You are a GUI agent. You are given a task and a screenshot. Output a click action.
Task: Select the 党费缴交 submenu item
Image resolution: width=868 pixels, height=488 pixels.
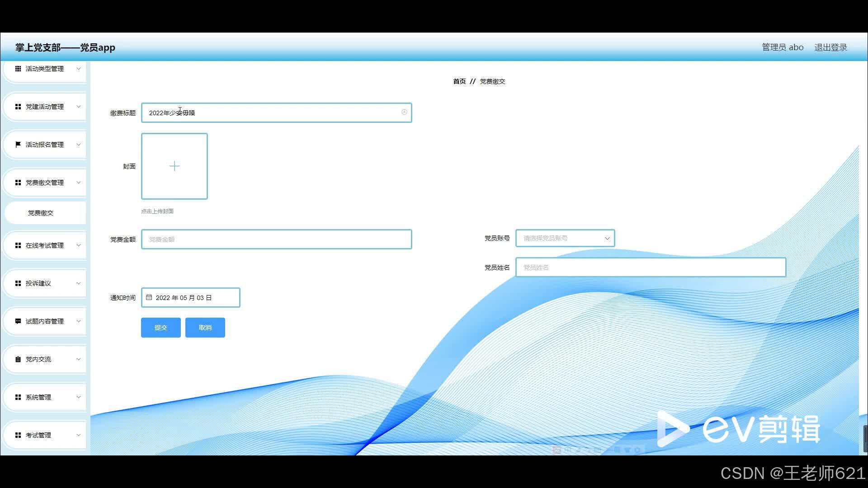click(41, 213)
